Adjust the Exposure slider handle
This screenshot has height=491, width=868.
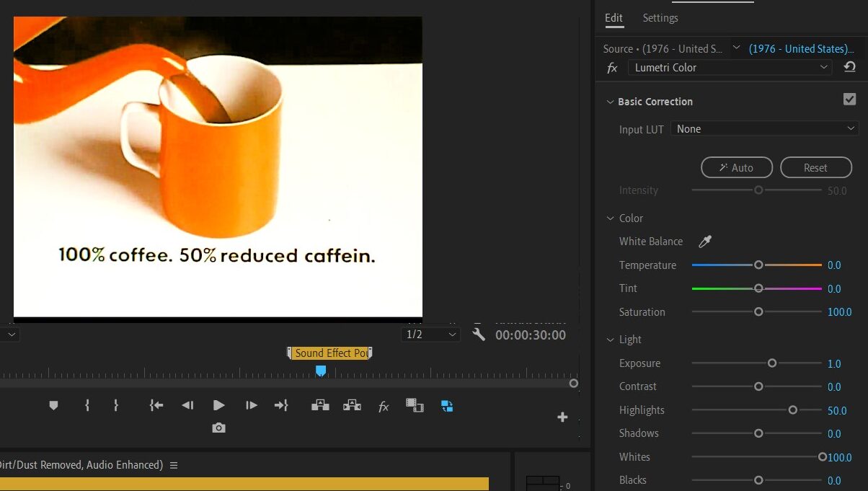772,363
